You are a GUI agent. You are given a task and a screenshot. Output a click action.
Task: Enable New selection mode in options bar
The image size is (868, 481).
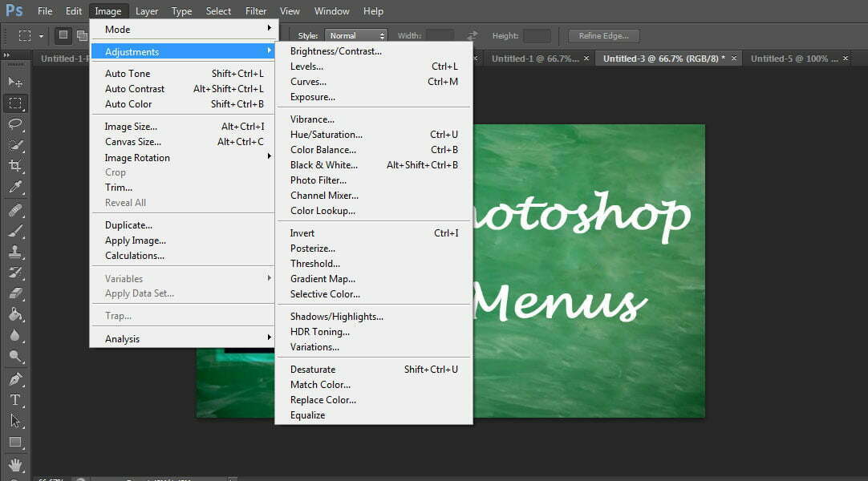coord(63,35)
